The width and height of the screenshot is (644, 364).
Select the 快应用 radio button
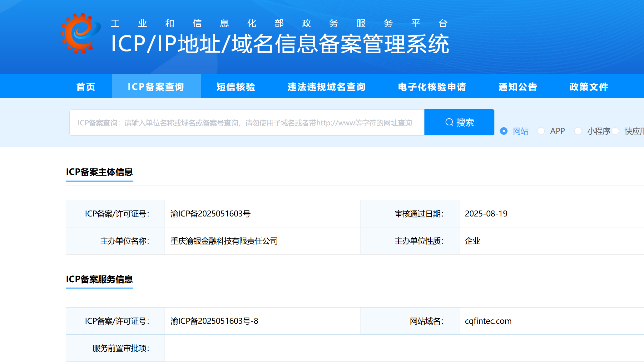coord(615,131)
